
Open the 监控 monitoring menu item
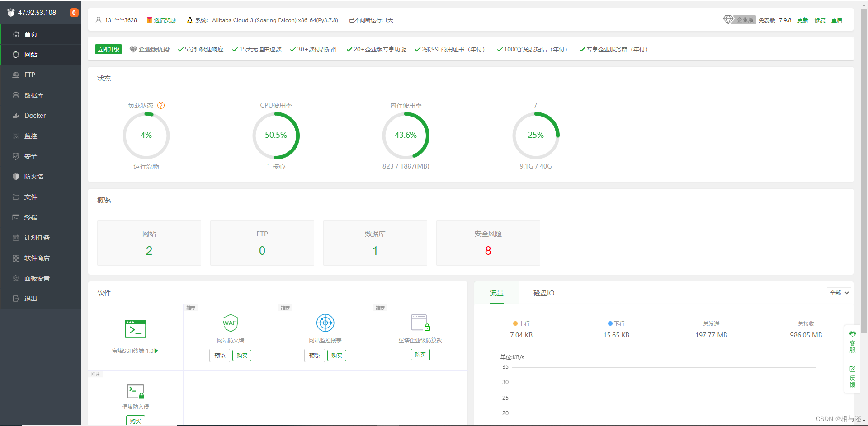coord(41,136)
